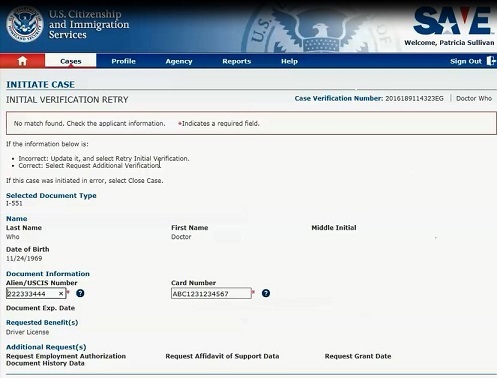Click the date of birth 11/24/1969
This screenshot has width=497, height=378.
[x=24, y=258]
